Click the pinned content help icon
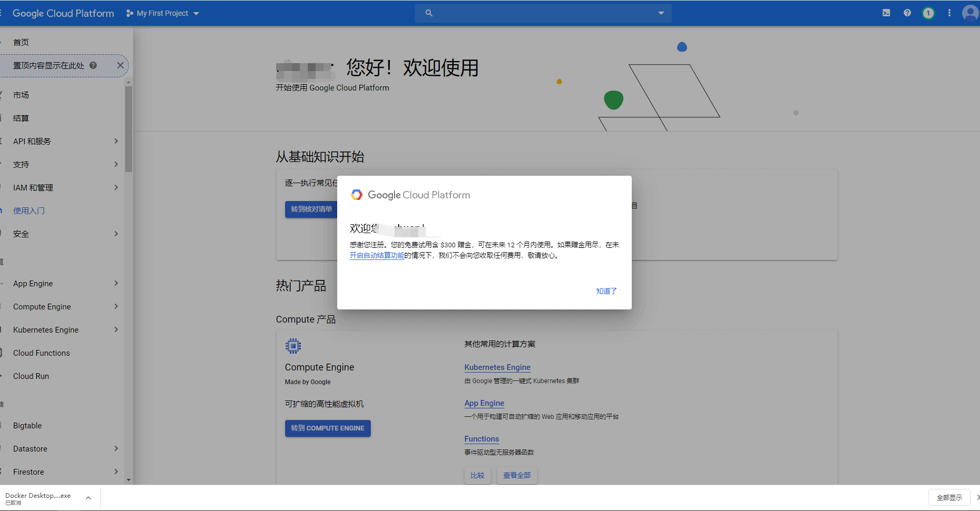Image resolution: width=980 pixels, height=511 pixels. (x=93, y=65)
